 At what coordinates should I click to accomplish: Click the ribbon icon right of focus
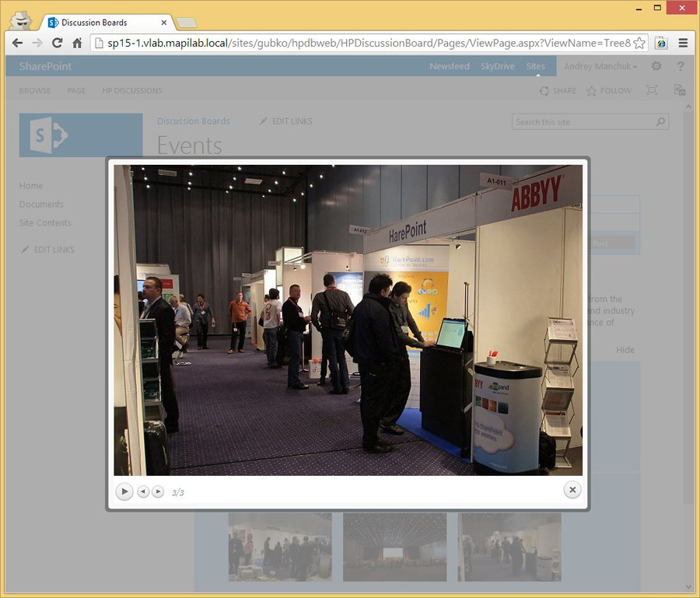(x=680, y=90)
